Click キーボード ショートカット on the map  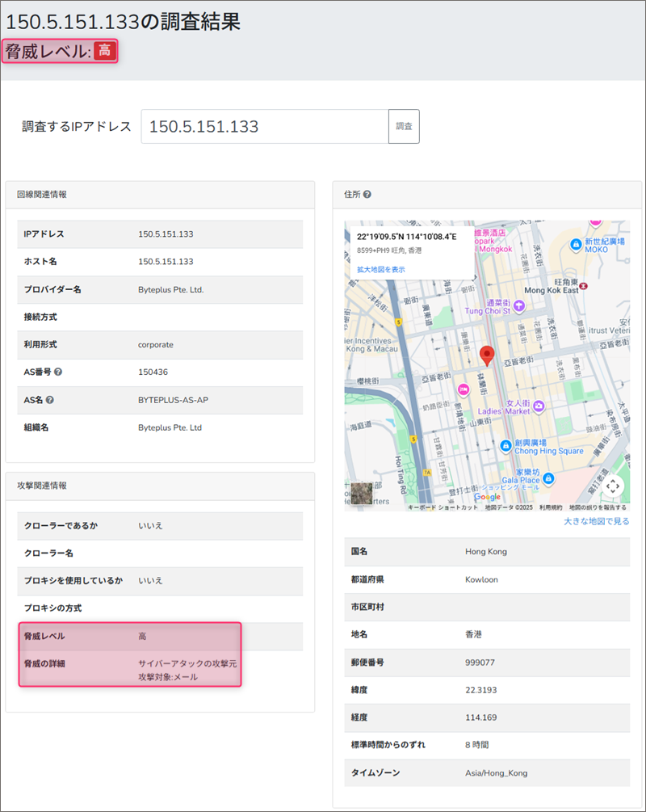pos(443,507)
